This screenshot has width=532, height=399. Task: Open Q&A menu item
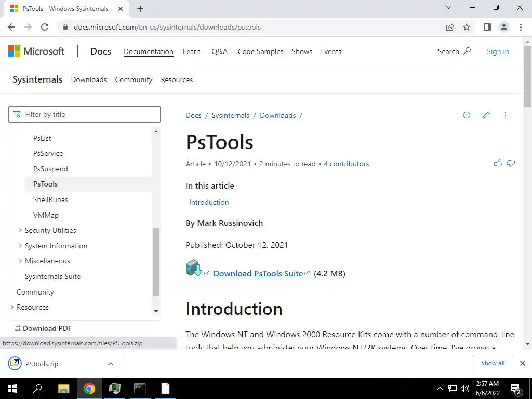point(220,51)
